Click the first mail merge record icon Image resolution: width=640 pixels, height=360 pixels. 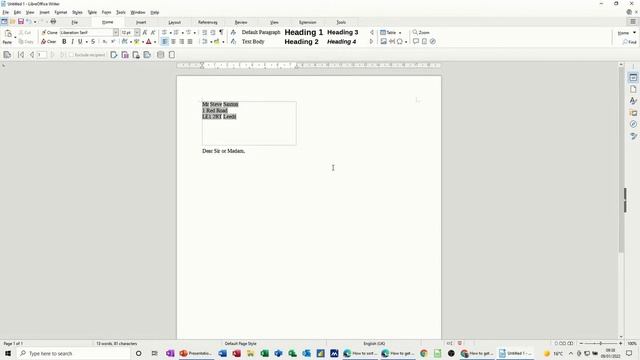coord(21,55)
